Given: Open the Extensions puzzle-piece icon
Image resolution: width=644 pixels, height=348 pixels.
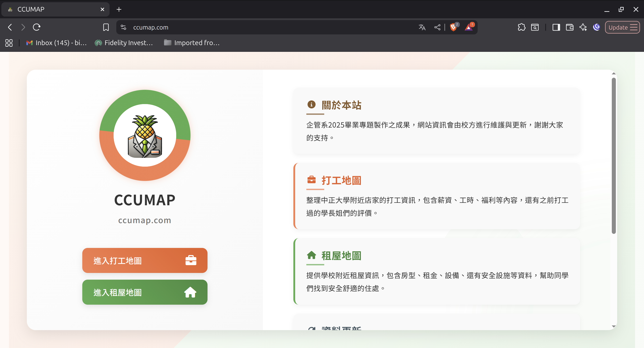Looking at the screenshot, I should [x=521, y=27].
